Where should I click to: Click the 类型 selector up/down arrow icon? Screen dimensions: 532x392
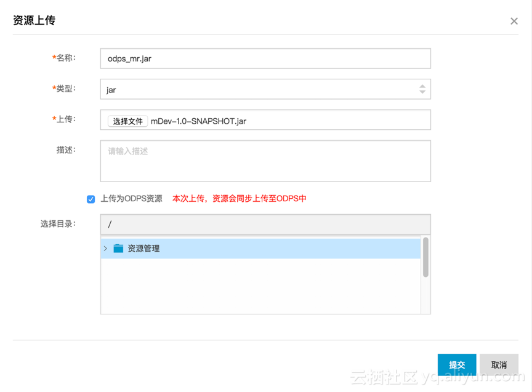coord(422,89)
